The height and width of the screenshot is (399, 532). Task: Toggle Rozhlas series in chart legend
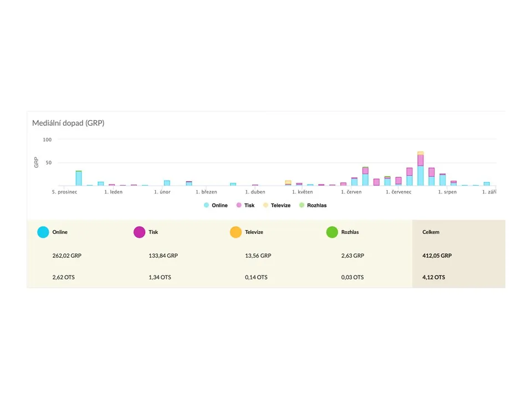click(x=313, y=205)
